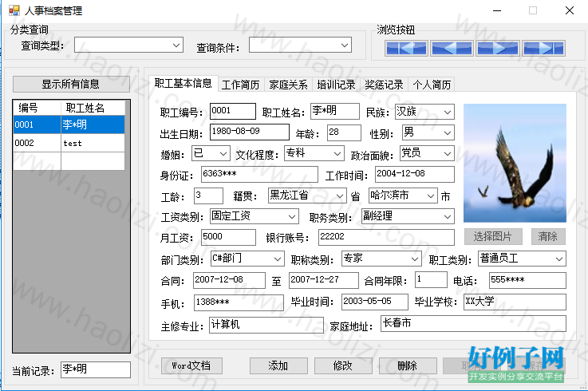The height and width of the screenshot is (391, 588).
Task: Open the 家庭关系 tab
Action: (x=288, y=85)
